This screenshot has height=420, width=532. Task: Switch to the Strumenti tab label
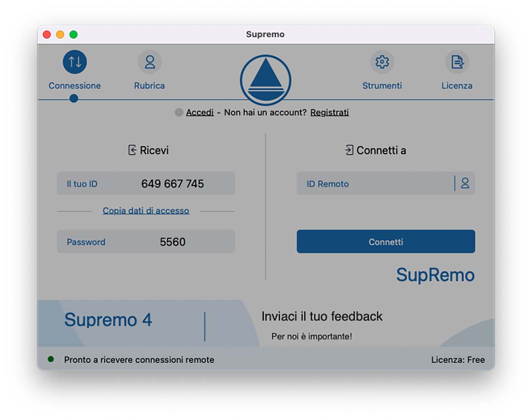pyautogui.click(x=382, y=86)
